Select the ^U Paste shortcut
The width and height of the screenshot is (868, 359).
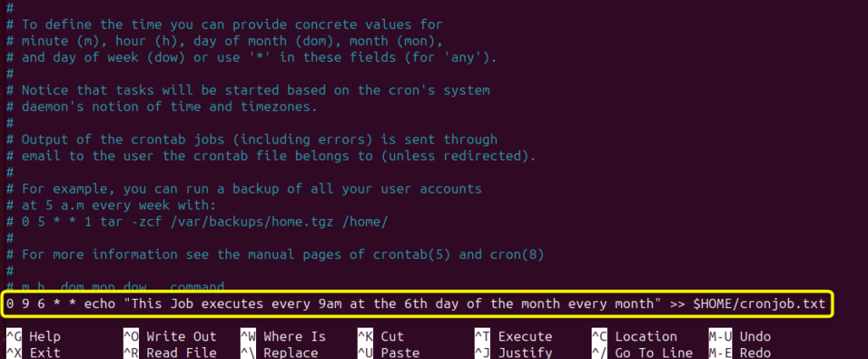point(388,353)
